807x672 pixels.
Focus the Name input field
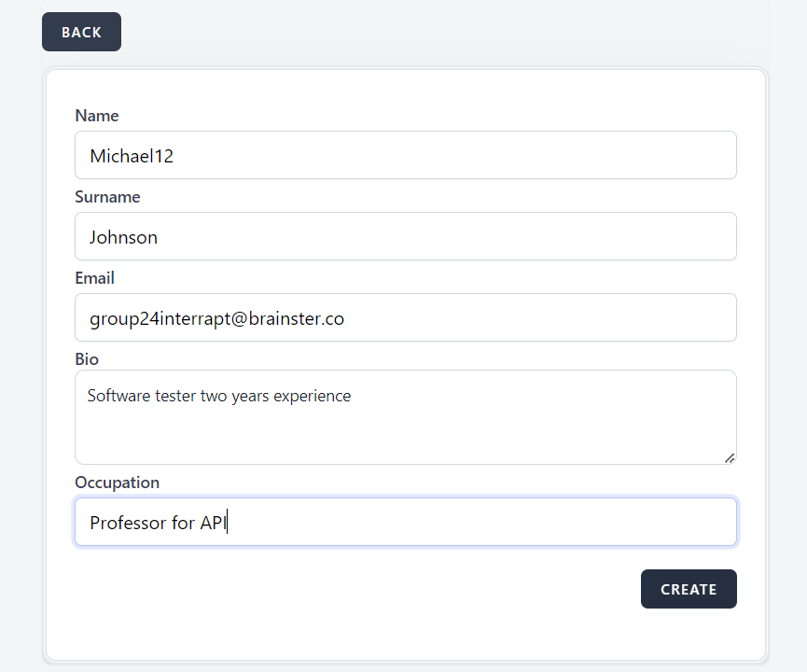coord(405,155)
